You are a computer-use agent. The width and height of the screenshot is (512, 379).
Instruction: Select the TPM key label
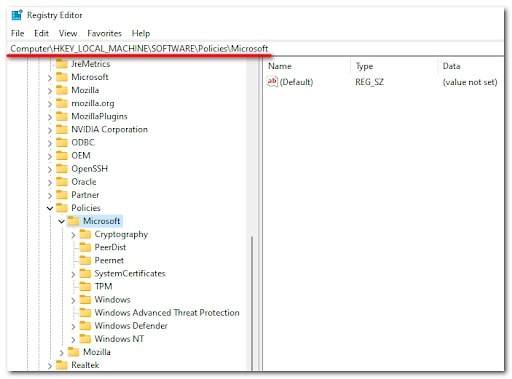pos(103,286)
